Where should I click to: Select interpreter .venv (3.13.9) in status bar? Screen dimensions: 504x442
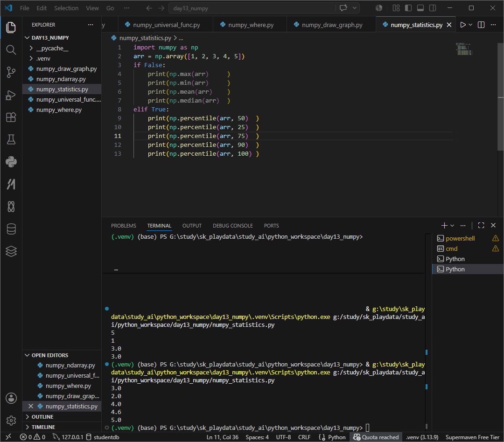pos(422,437)
